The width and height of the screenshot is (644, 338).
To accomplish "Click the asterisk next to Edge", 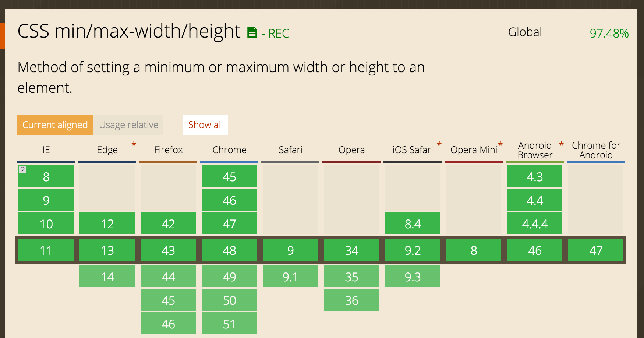I will coord(134,144).
